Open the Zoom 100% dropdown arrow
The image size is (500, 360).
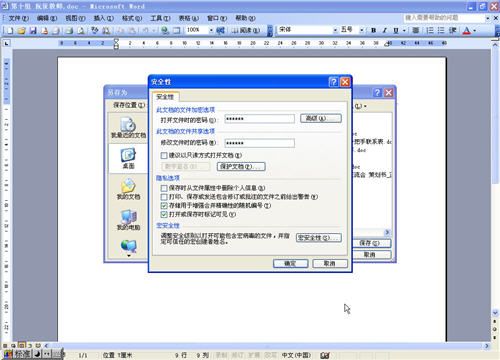point(211,30)
